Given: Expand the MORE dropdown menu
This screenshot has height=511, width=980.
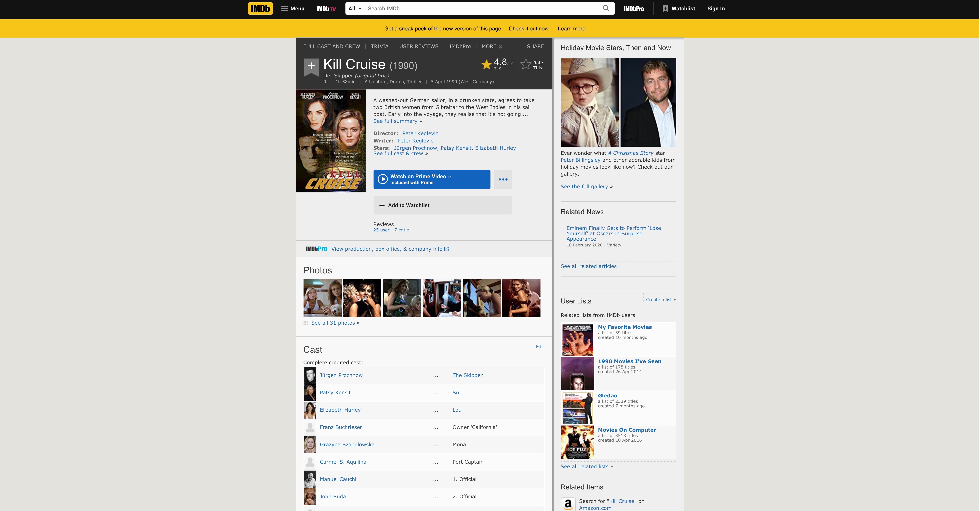Looking at the screenshot, I should (x=491, y=46).
